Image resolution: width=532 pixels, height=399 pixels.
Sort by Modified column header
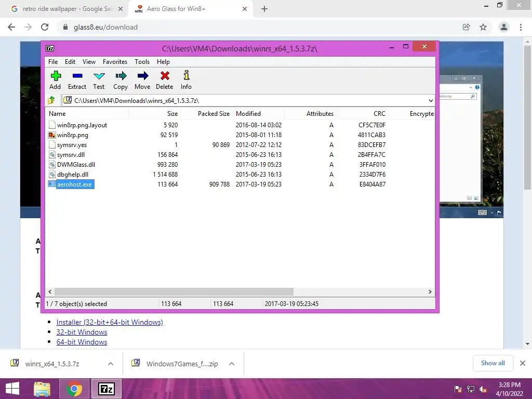pos(259,114)
